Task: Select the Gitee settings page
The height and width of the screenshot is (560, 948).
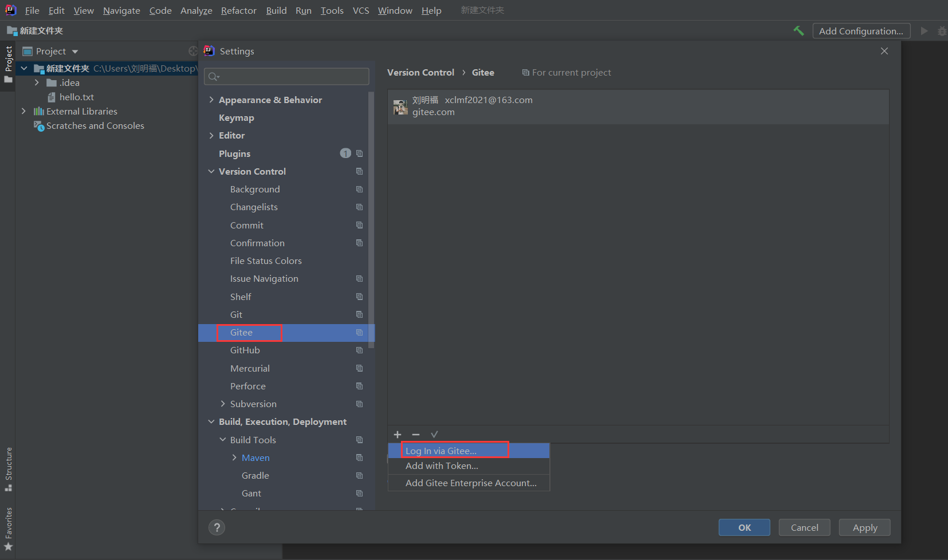Action: tap(286, 333)
